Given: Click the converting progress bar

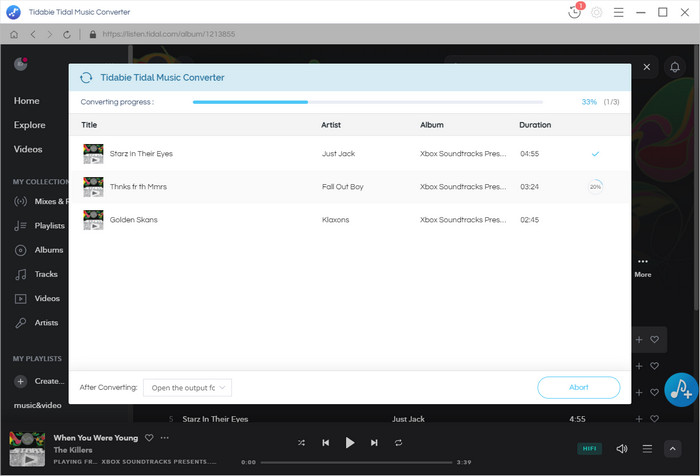Looking at the screenshot, I should [x=367, y=102].
